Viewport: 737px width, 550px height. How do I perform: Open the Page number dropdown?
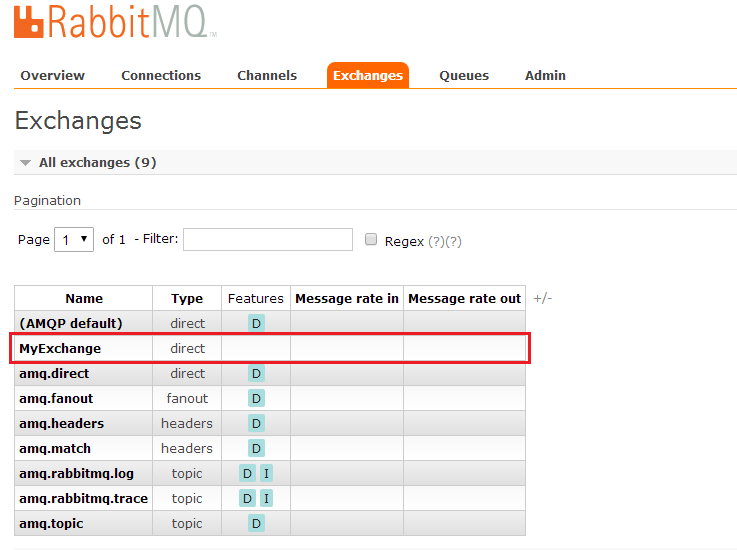[x=74, y=240]
